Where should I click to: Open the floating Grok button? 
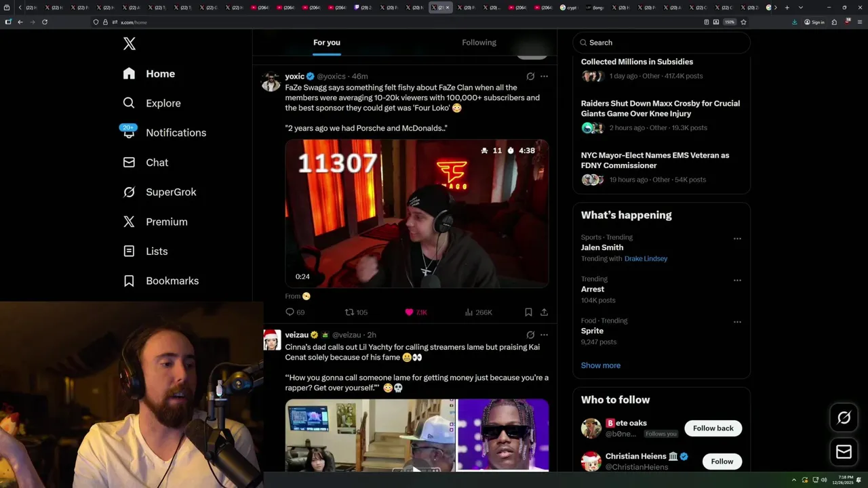pos(844,418)
